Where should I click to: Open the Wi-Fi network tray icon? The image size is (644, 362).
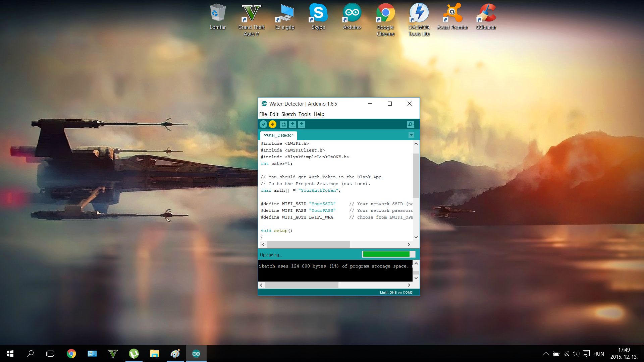[x=567, y=354]
